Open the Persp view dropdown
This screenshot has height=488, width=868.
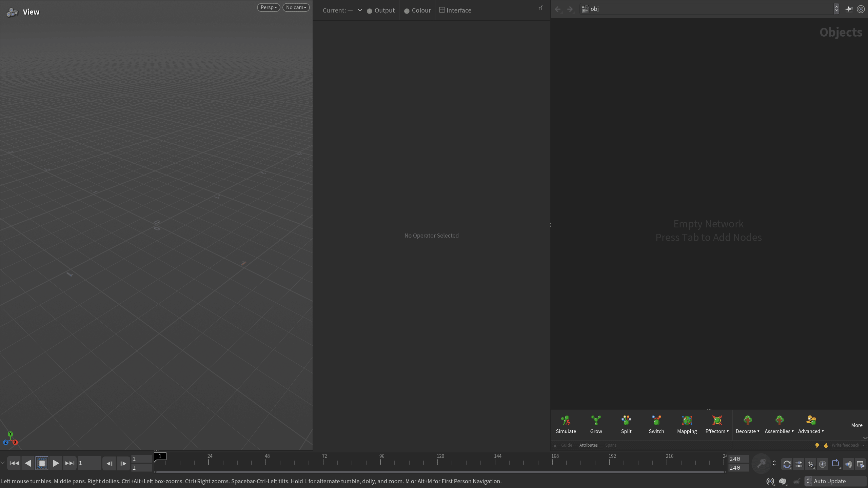[269, 7]
